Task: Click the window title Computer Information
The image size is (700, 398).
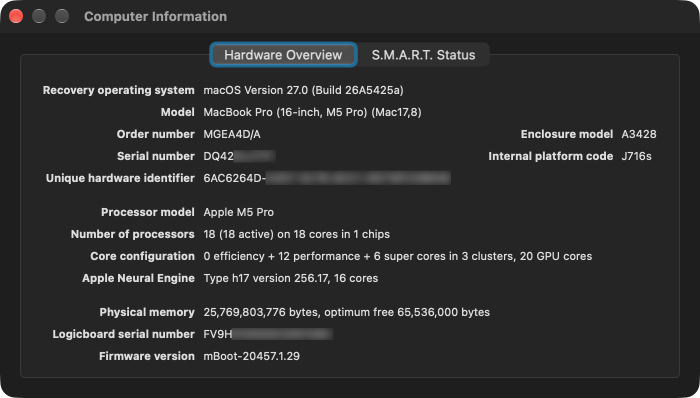Action: 155,17
